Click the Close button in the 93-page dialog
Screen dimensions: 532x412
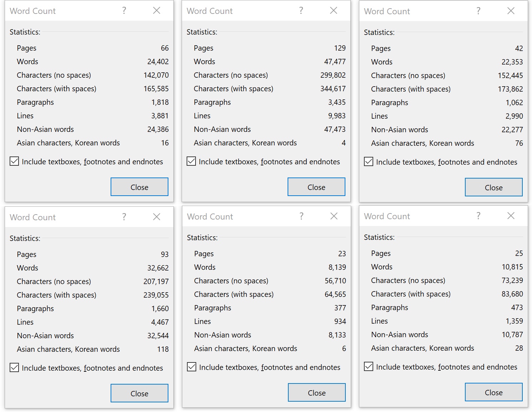140,393
